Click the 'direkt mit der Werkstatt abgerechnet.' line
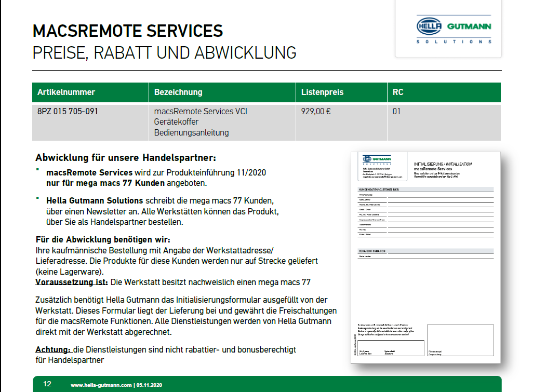The height and width of the screenshot is (392, 533). coord(104,332)
